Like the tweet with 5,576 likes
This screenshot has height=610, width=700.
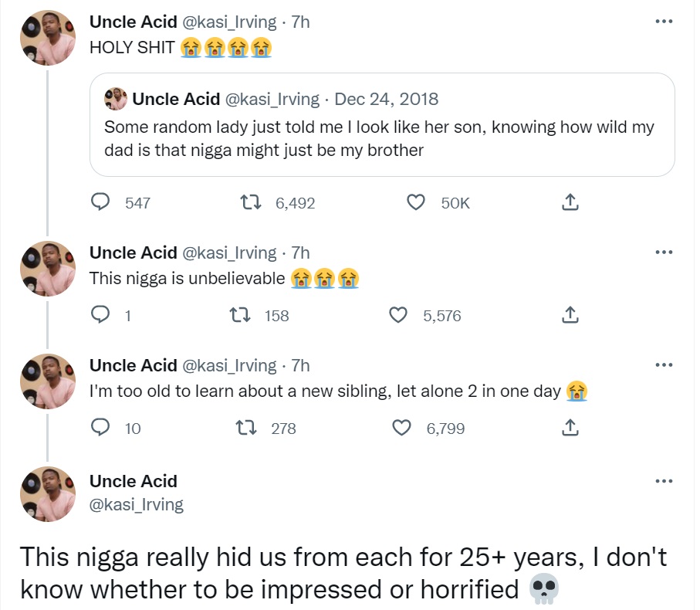coord(398,315)
